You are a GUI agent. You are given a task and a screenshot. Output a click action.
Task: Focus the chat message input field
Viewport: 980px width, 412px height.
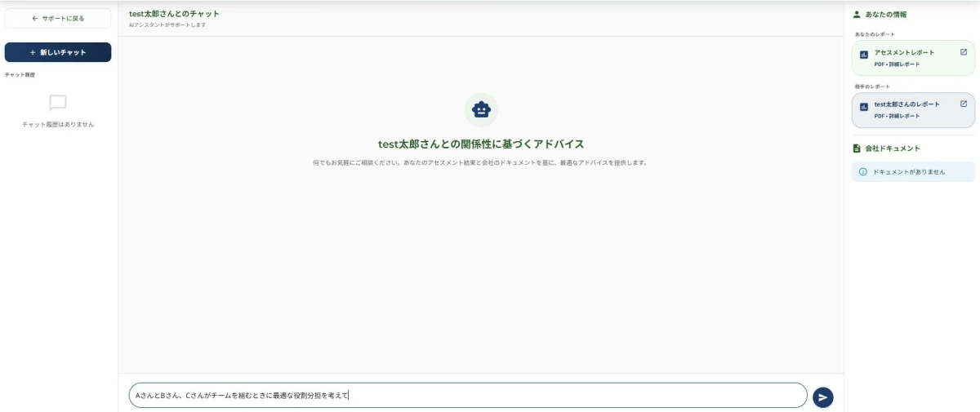coord(468,396)
